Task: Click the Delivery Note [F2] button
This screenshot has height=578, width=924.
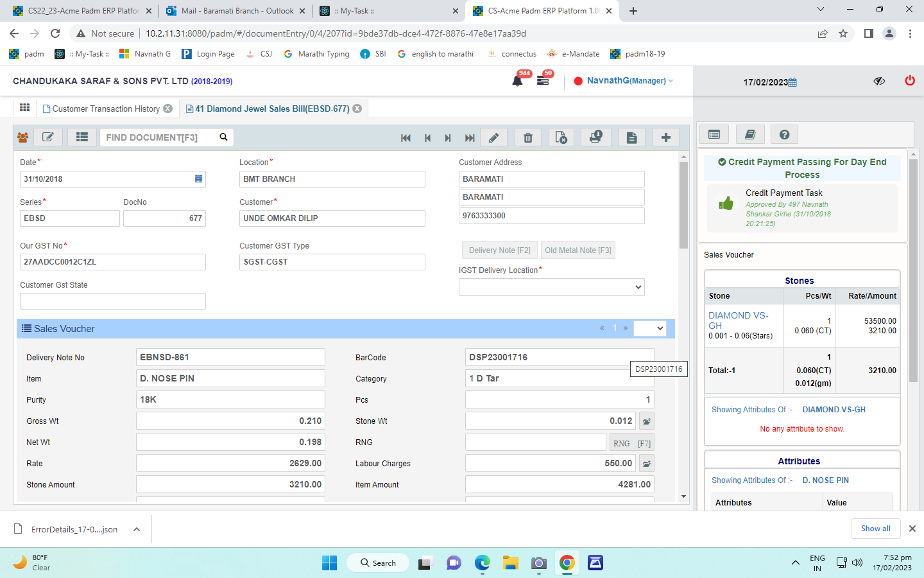Action: pos(500,250)
